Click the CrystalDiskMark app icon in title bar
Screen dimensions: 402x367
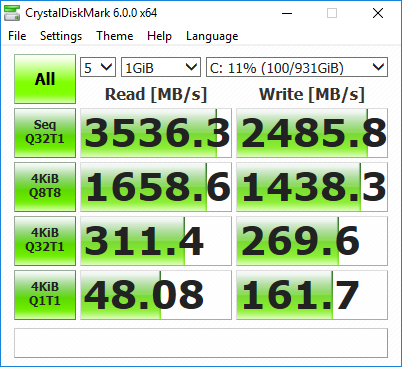[12, 13]
